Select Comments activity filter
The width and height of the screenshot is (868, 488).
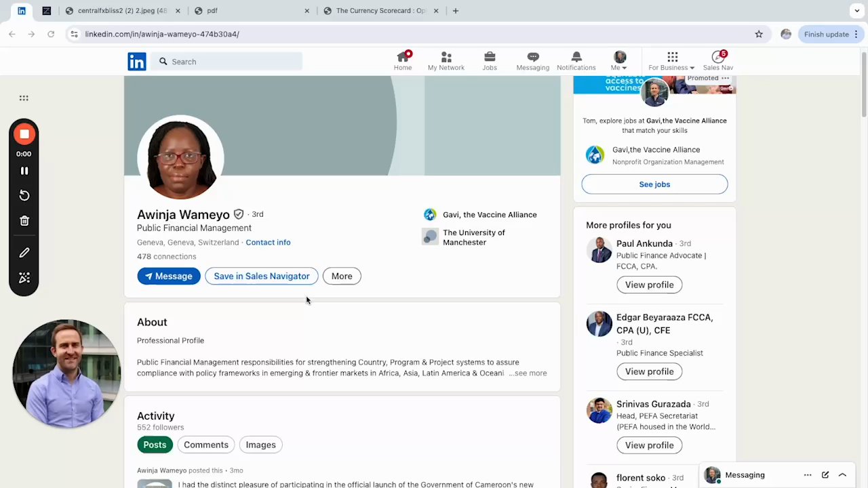point(206,445)
